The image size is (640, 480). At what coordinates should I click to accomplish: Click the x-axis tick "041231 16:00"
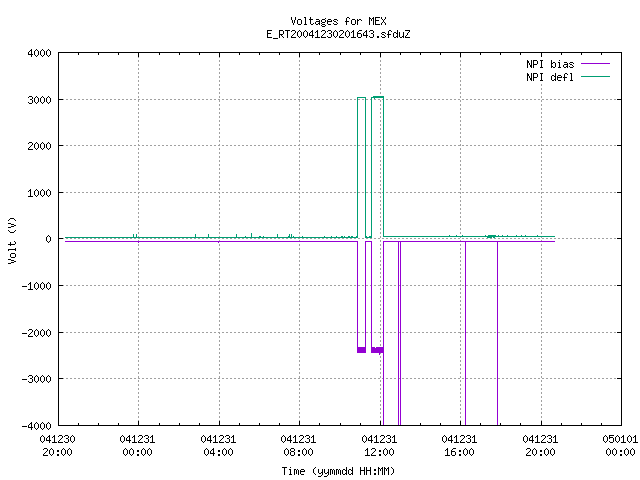pyautogui.click(x=459, y=446)
